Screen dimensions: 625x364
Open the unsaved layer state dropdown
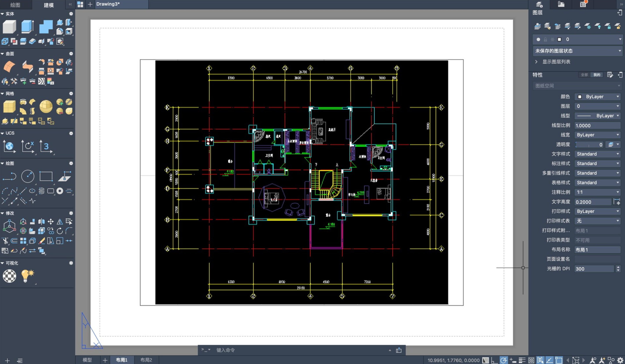578,51
